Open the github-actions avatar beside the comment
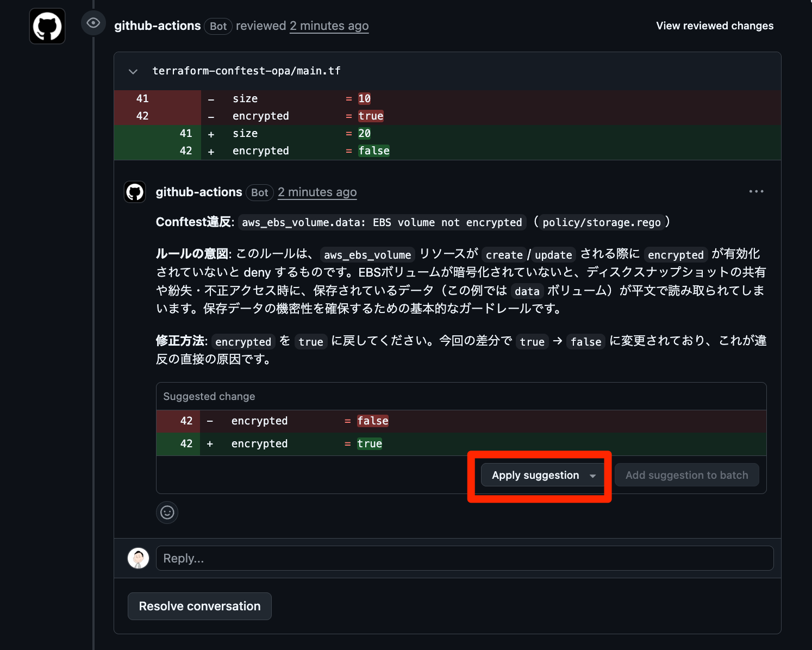This screenshot has width=812, height=650. (x=135, y=192)
